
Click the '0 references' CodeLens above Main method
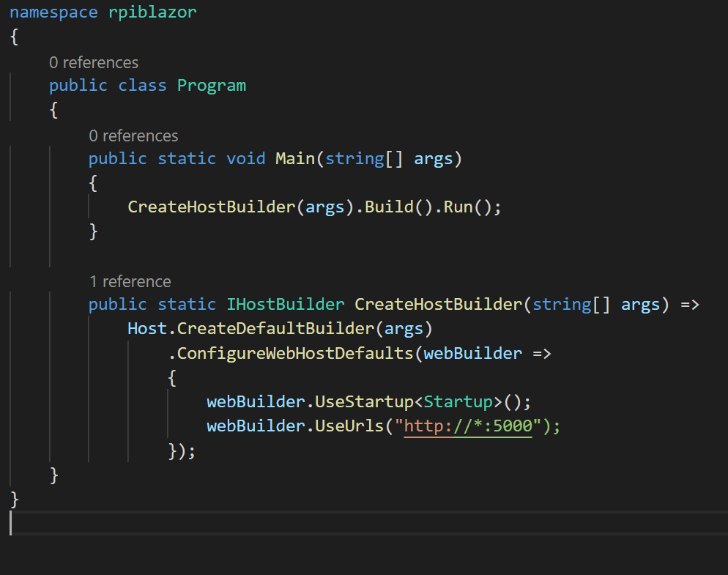click(133, 136)
